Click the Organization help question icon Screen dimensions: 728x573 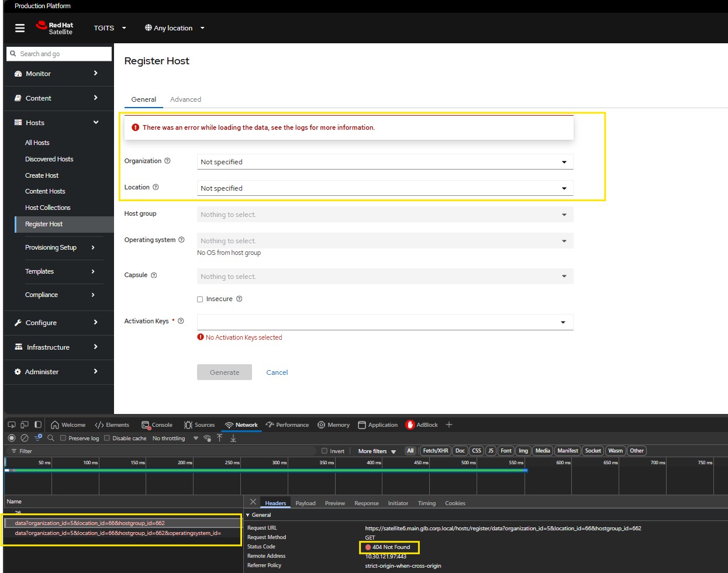pyautogui.click(x=167, y=161)
